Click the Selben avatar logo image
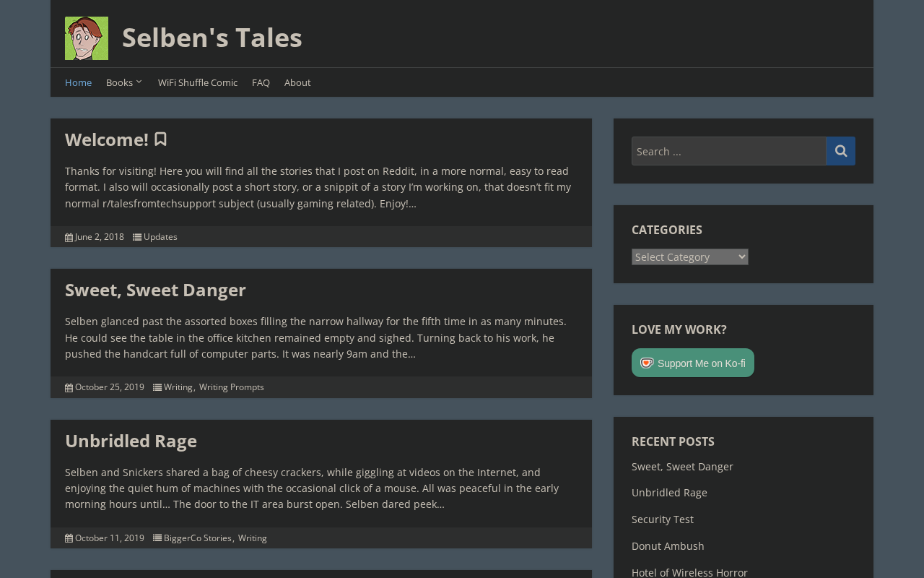The height and width of the screenshot is (578, 924). pyautogui.click(x=87, y=38)
